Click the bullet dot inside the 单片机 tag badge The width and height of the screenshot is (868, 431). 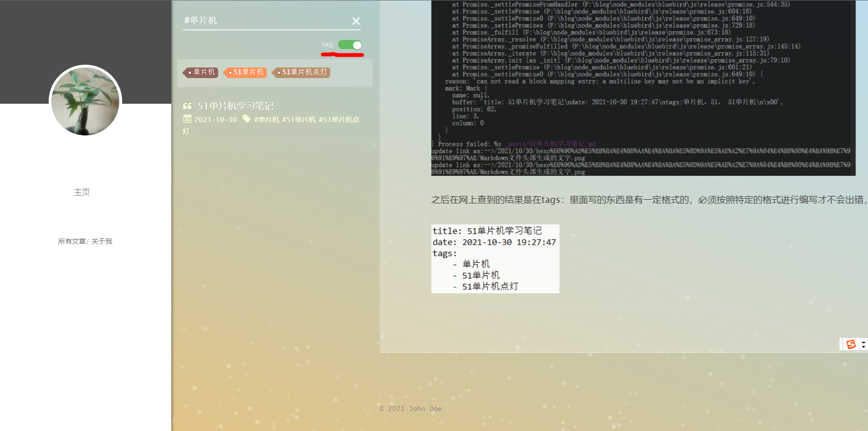(x=189, y=73)
